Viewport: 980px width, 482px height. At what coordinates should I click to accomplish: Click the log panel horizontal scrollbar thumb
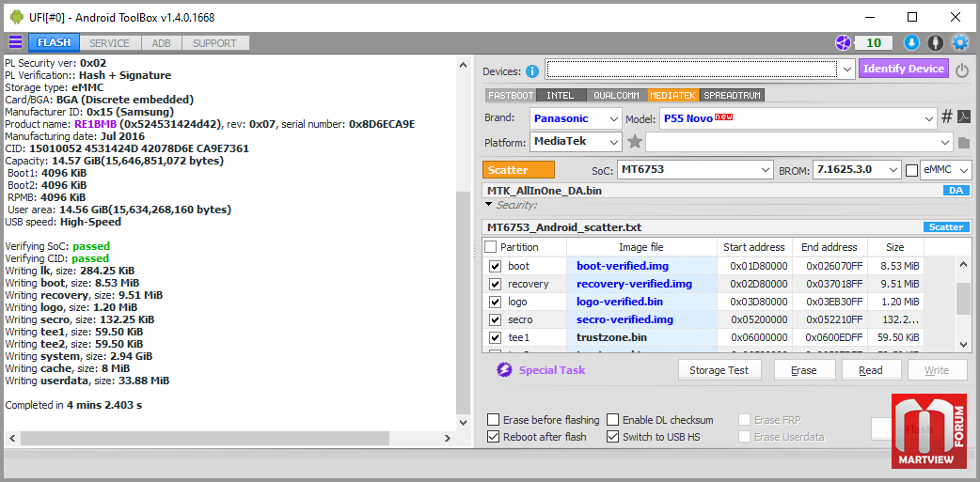point(204,438)
